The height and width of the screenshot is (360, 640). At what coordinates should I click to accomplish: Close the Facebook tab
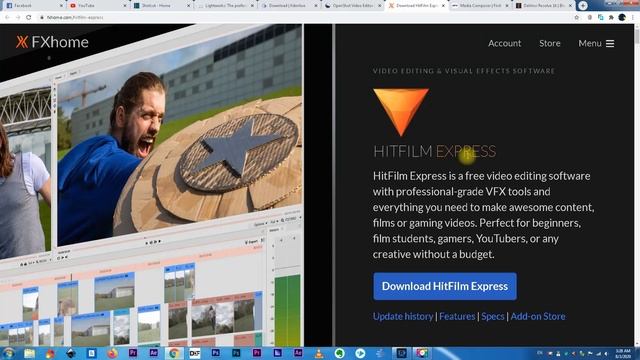click(61, 6)
